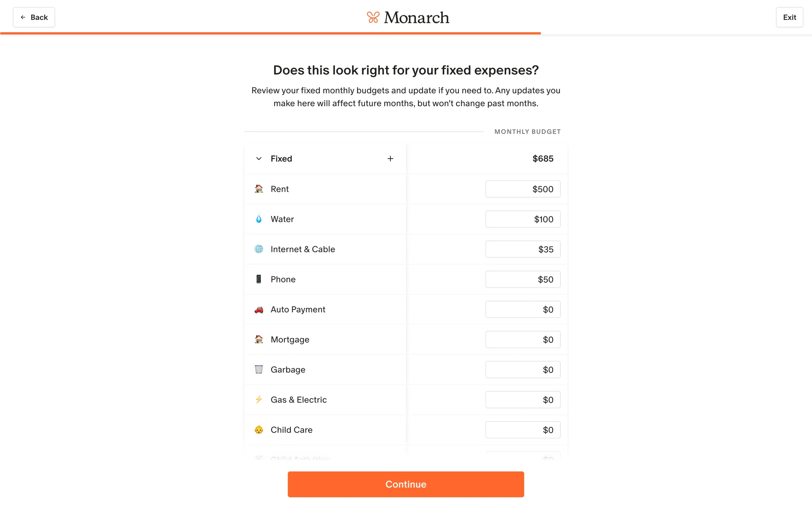
Task: Focus the Internet & Cable budget input
Action: click(523, 249)
